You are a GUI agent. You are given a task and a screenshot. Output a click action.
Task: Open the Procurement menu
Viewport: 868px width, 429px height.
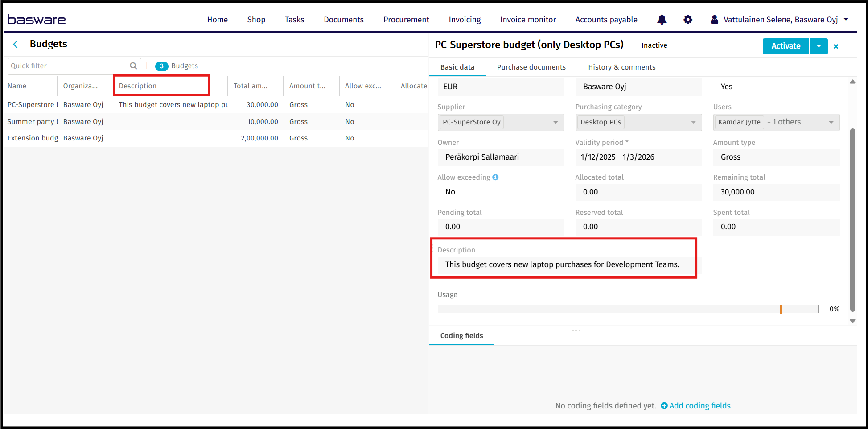(406, 20)
